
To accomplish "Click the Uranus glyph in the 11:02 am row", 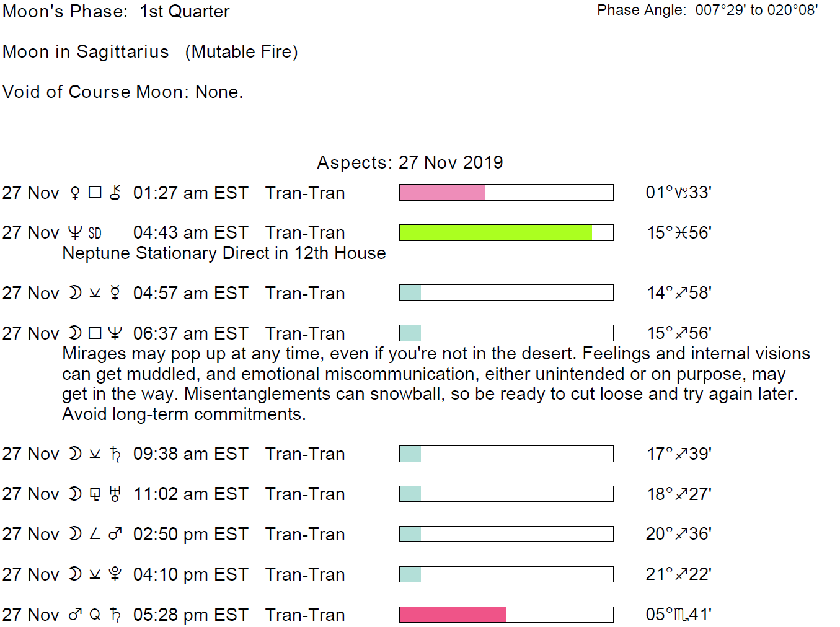I will click(115, 494).
